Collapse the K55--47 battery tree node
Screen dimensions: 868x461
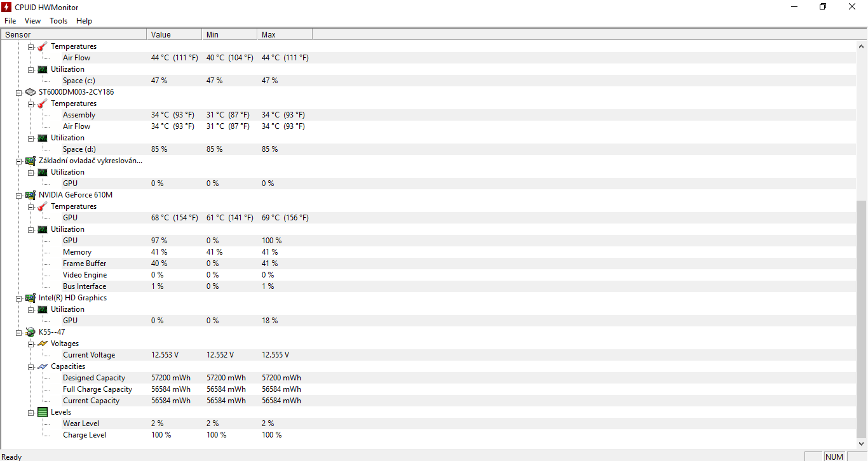pyautogui.click(x=19, y=332)
